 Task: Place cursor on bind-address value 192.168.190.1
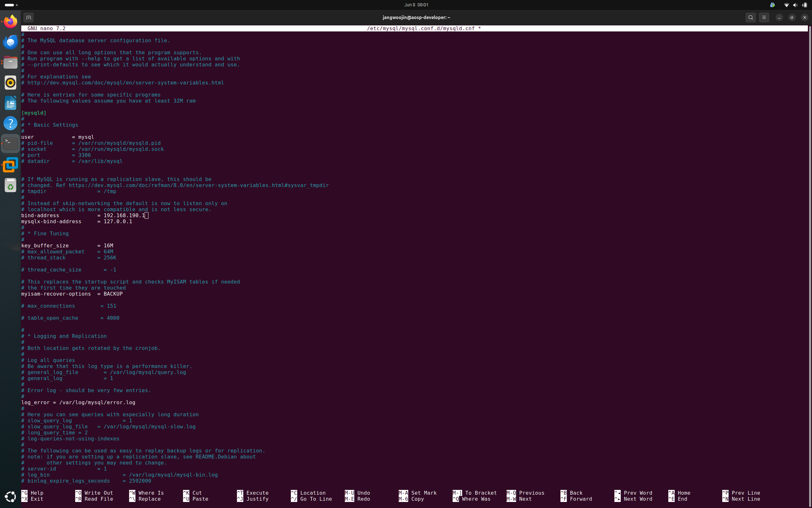tap(124, 216)
